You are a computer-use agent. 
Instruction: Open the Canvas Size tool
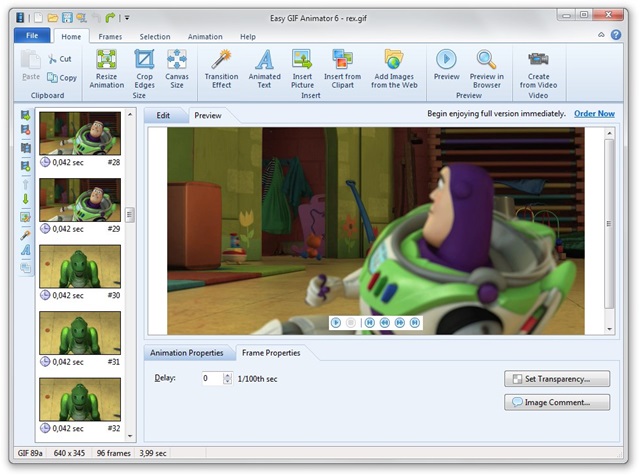pos(177,69)
